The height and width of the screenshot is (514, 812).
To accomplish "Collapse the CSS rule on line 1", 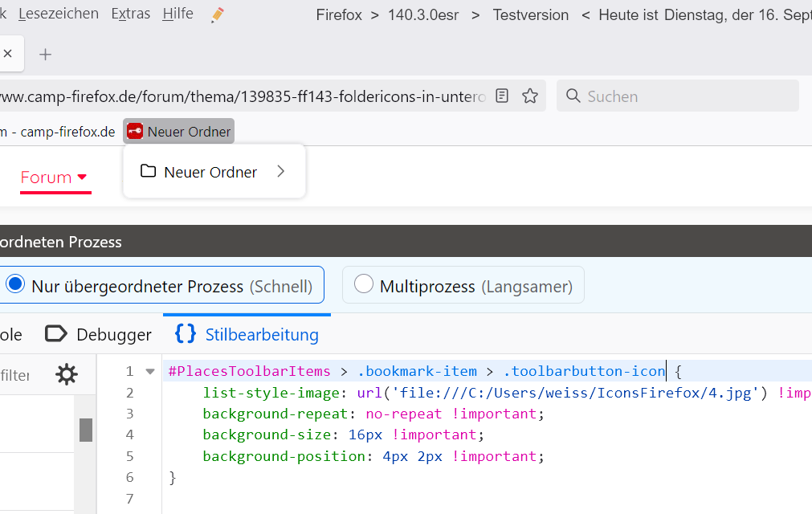I will pos(149,372).
